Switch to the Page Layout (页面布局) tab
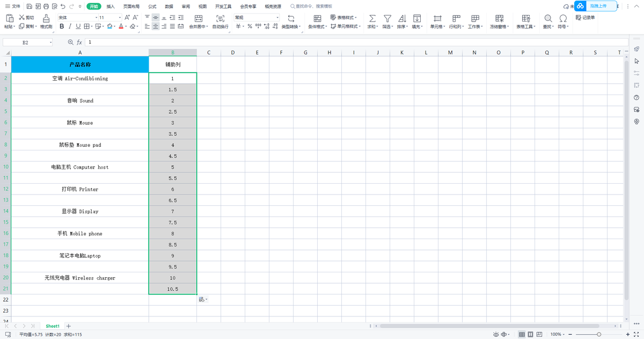The width and height of the screenshot is (644, 339). [131, 6]
